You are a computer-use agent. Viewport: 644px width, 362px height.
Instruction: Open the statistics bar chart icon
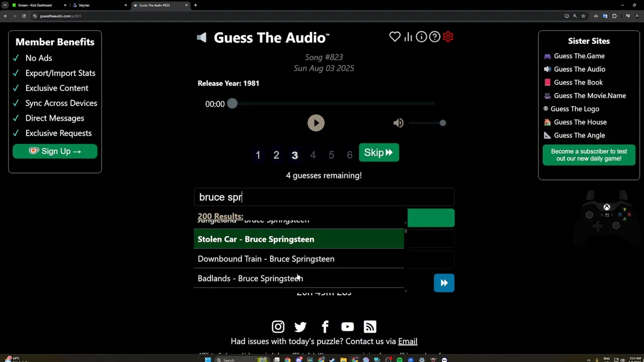click(408, 37)
